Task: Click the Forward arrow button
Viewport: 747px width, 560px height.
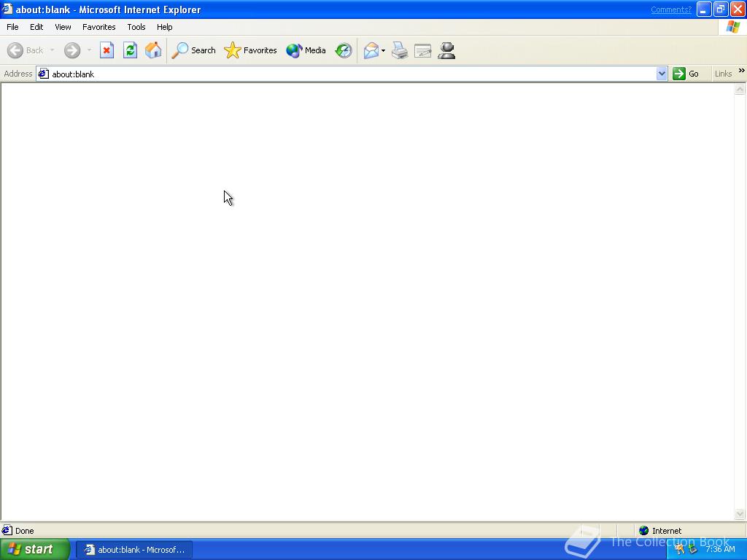Action: coord(72,50)
